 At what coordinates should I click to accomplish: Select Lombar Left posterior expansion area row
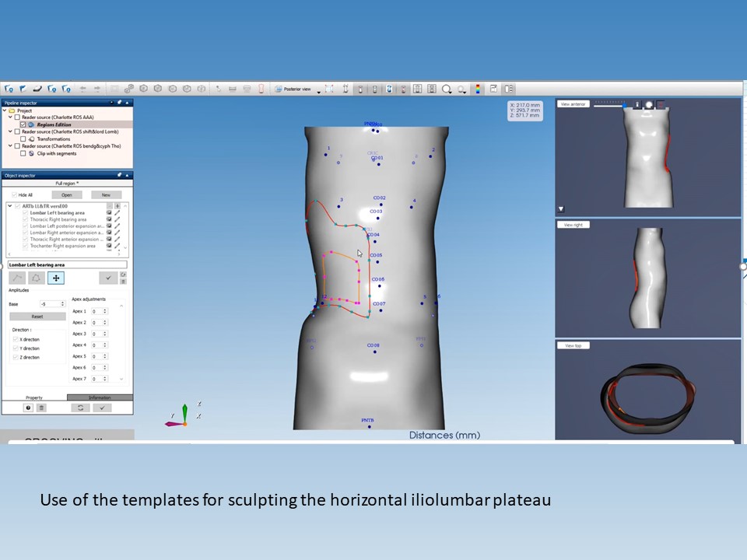(x=67, y=226)
